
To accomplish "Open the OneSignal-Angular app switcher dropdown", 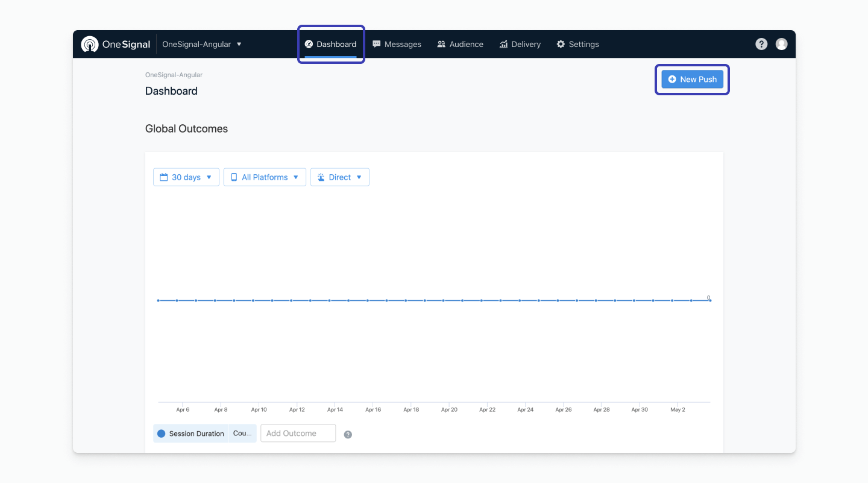I will pos(202,44).
